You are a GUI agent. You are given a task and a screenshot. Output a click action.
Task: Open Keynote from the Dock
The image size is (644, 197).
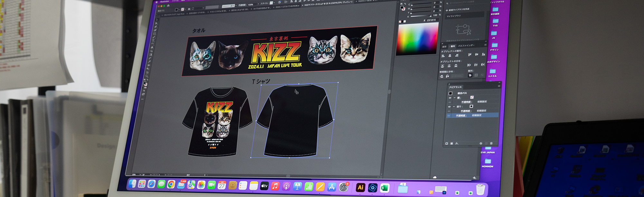coord(298,186)
